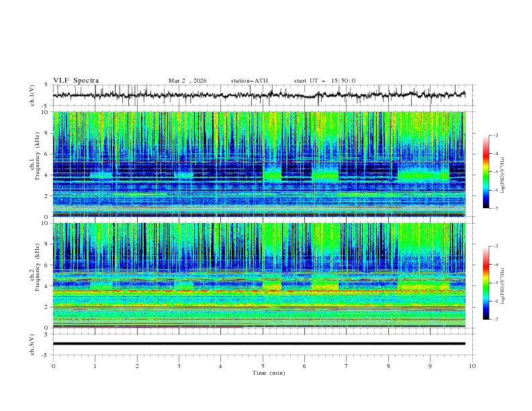The width and height of the screenshot is (532, 411).
Task: Click time axis tick label "9"
Action: (x=430, y=366)
